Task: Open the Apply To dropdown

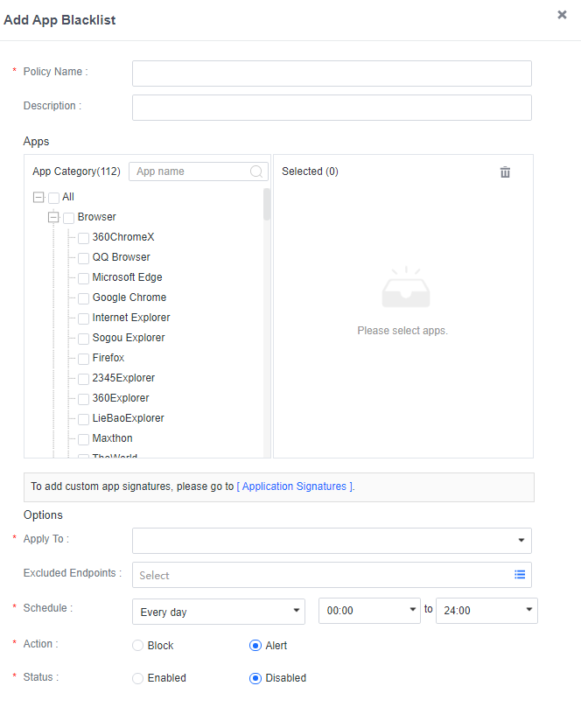Action: click(x=332, y=541)
